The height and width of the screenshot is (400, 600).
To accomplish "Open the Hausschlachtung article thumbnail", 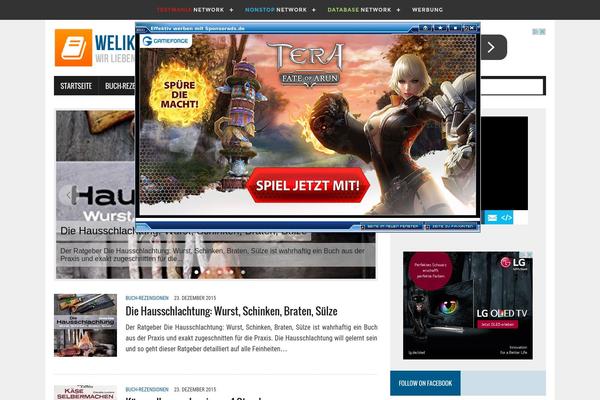I will click(x=85, y=325).
